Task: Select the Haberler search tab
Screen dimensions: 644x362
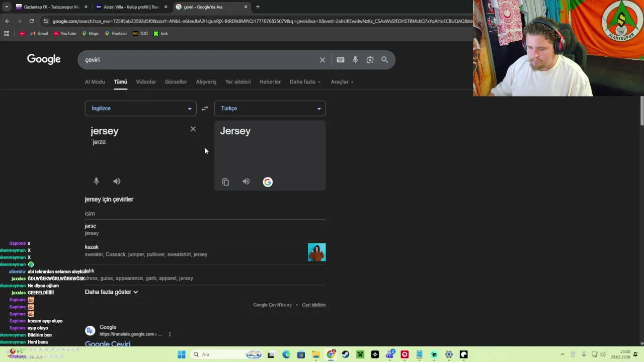Action: pos(270,82)
